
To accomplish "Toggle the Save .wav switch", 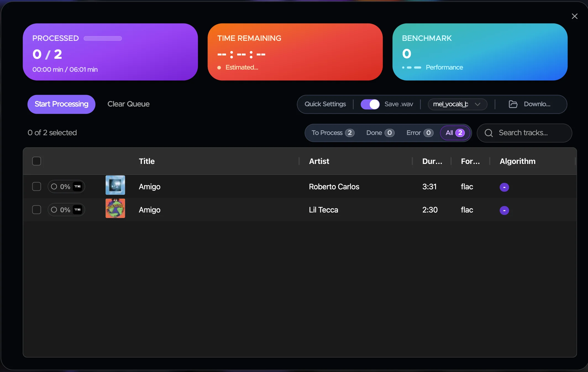I will coord(370,104).
